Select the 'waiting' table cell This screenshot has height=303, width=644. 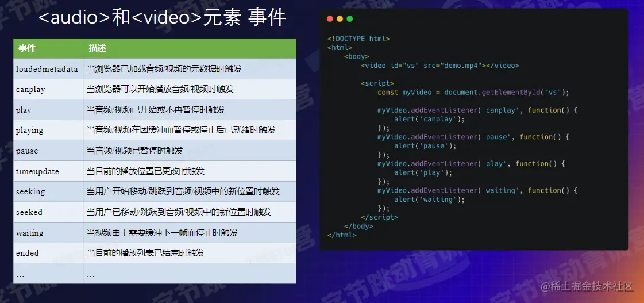[x=48, y=233]
